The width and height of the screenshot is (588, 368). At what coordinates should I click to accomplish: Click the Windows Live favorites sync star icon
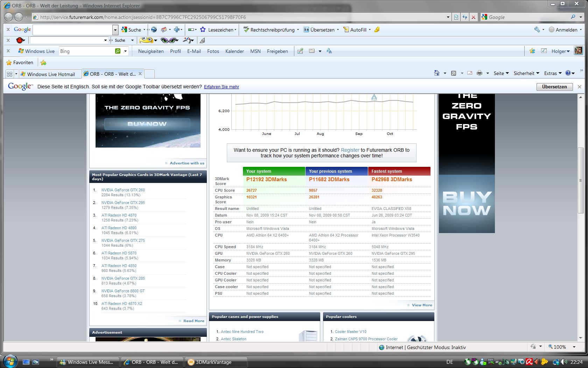point(532,51)
